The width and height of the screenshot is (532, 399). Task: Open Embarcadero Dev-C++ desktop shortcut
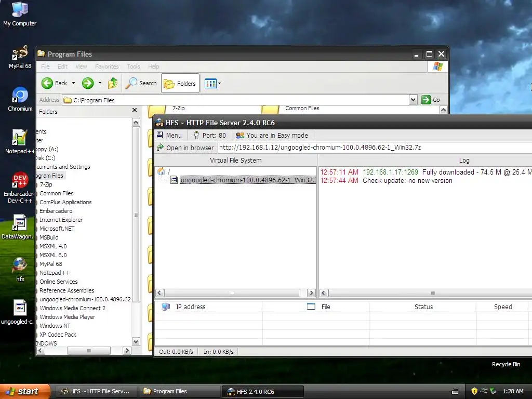tap(20, 187)
